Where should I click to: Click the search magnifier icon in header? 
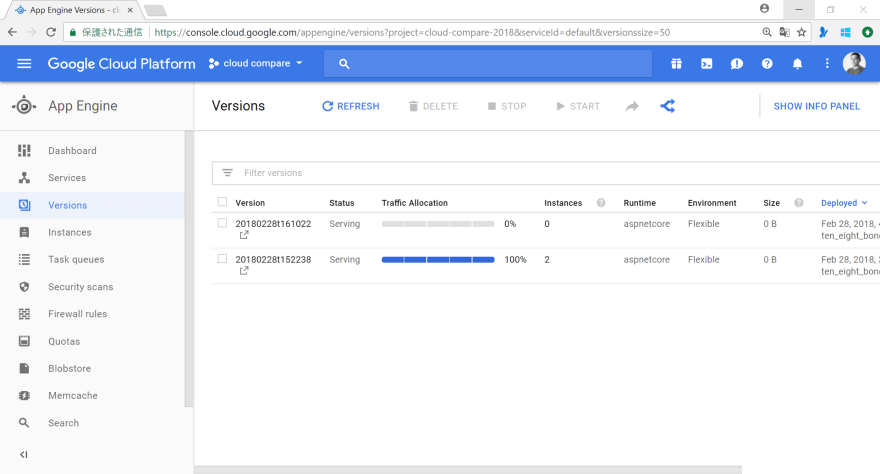[x=344, y=64]
